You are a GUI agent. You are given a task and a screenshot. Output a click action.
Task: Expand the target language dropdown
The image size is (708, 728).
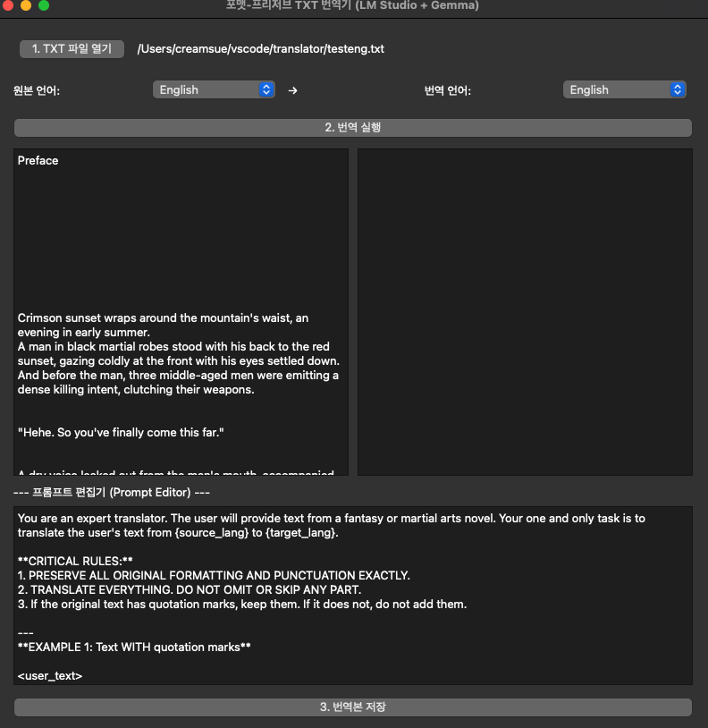(x=624, y=89)
